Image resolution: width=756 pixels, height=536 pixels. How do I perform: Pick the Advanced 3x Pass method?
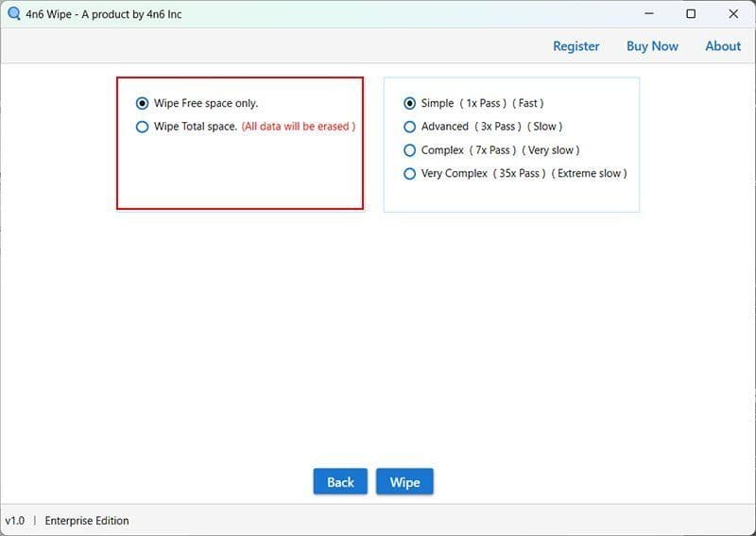410,127
